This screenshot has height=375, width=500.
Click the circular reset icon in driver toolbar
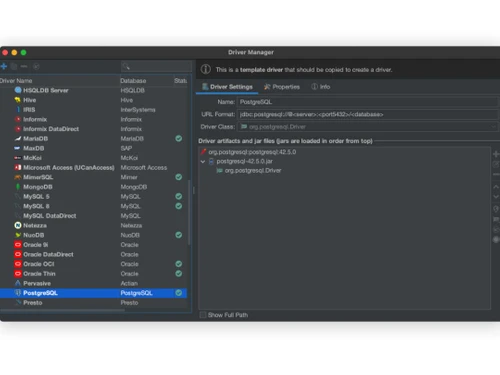click(x=36, y=66)
